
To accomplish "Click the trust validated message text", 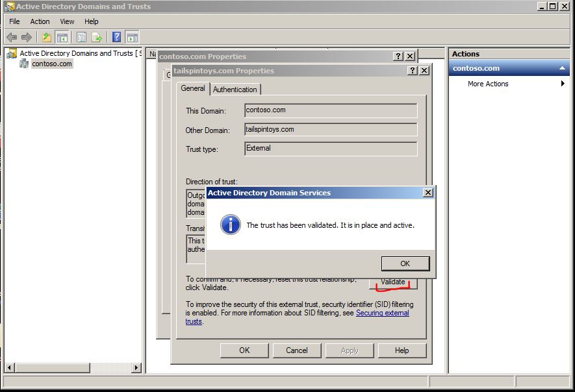I will click(x=330, y=225).
